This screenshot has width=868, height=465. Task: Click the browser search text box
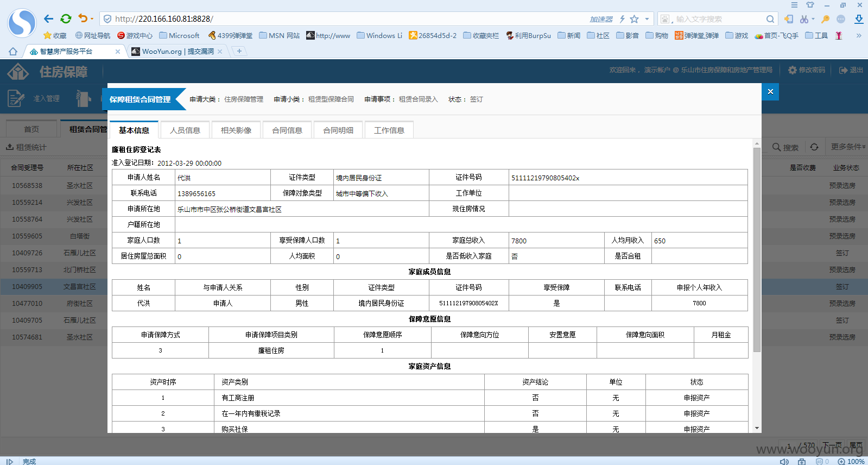coord(718,19)
